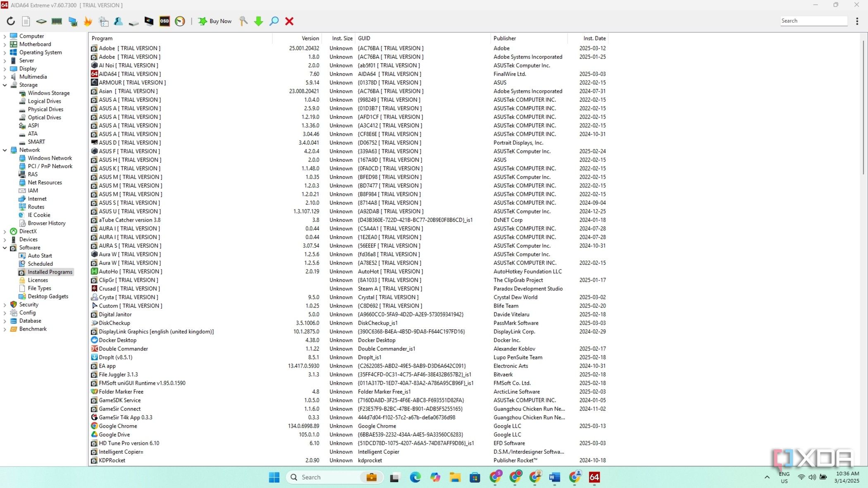Click the red X remove icon
Viewport: 868px width, 488px height.
point(289,21)
